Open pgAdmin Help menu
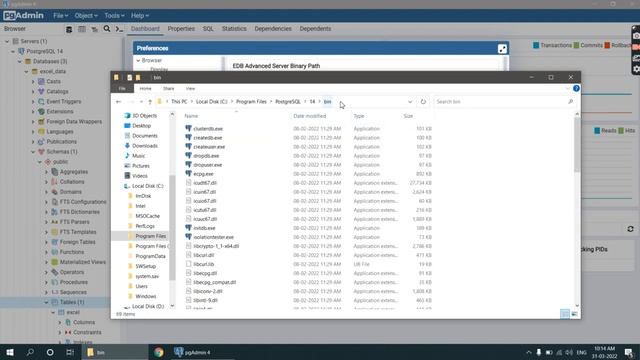Image resolution: width=640 pixels, height=360 pixels. [140, 16]
